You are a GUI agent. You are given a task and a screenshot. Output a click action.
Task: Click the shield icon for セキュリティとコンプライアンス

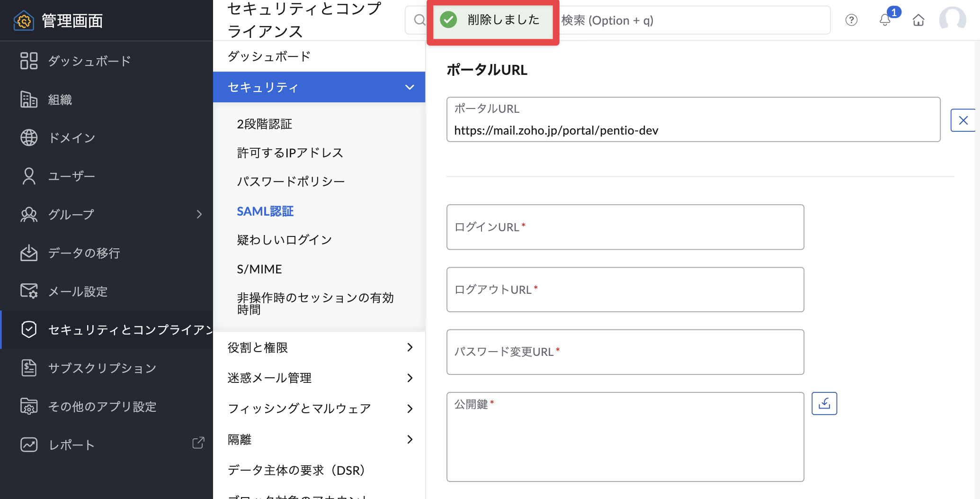pos(29,329)
